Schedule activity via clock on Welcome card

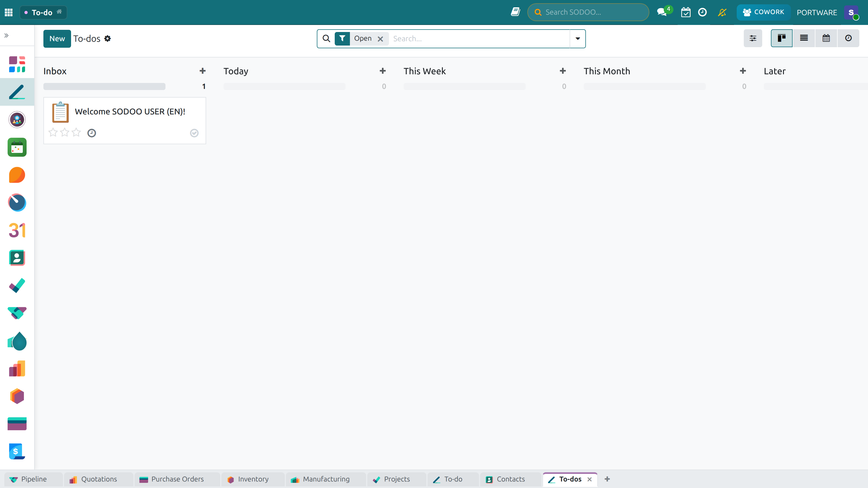click(92, 133)
